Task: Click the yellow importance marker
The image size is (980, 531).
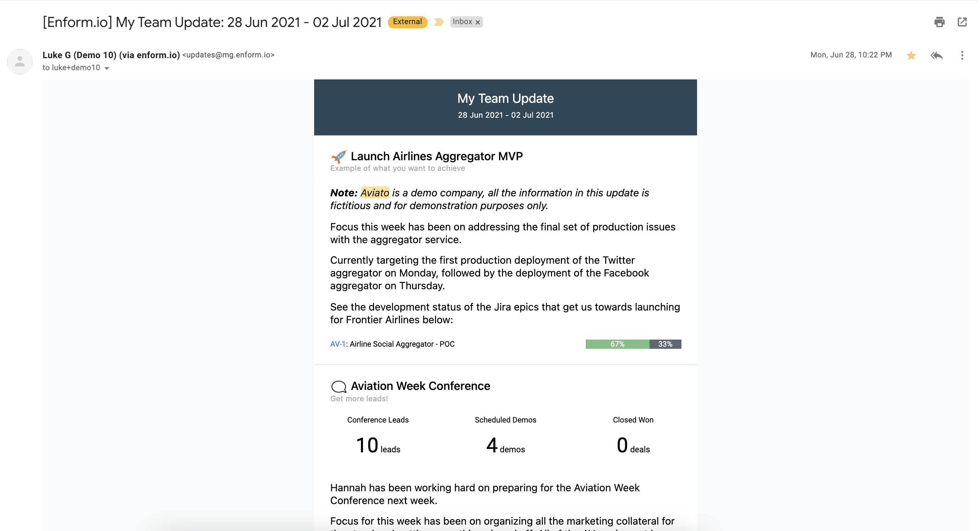Action: (439, 22)
